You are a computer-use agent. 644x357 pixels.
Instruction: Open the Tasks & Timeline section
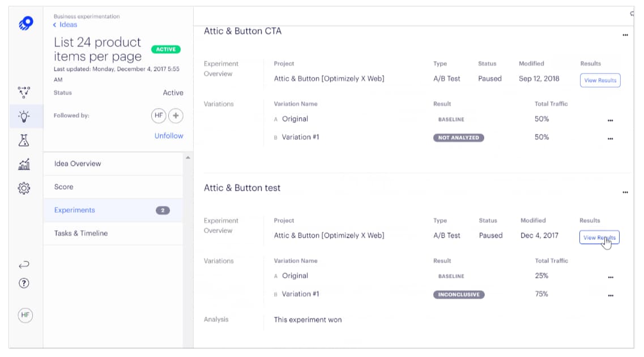tap(82, 233)
